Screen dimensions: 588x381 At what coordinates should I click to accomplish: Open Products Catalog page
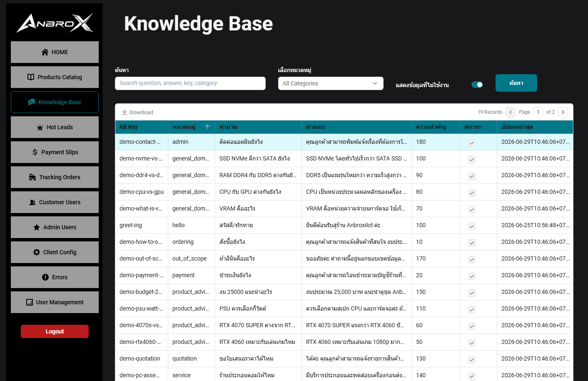55,77
